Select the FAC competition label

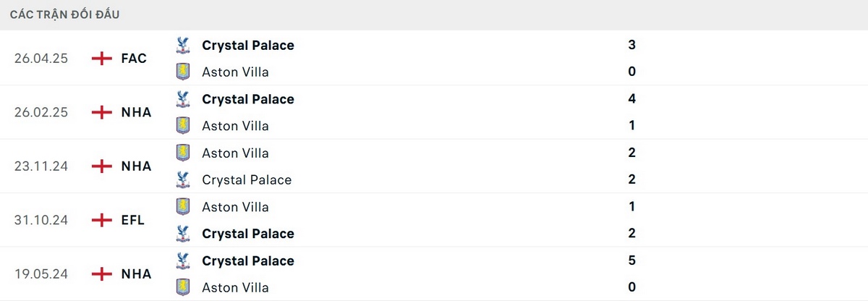click(x=134, y=59)
